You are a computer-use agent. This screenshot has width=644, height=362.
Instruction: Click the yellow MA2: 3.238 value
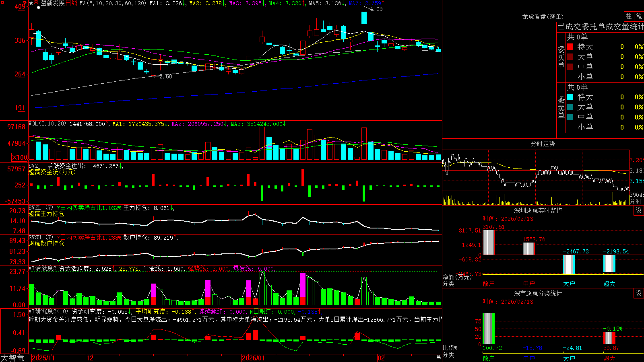207,3
